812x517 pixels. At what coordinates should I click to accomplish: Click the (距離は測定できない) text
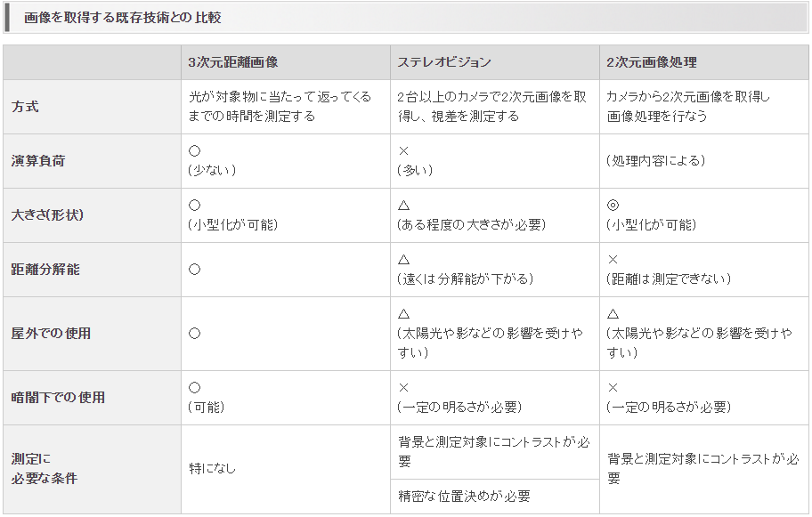(668, 279)
